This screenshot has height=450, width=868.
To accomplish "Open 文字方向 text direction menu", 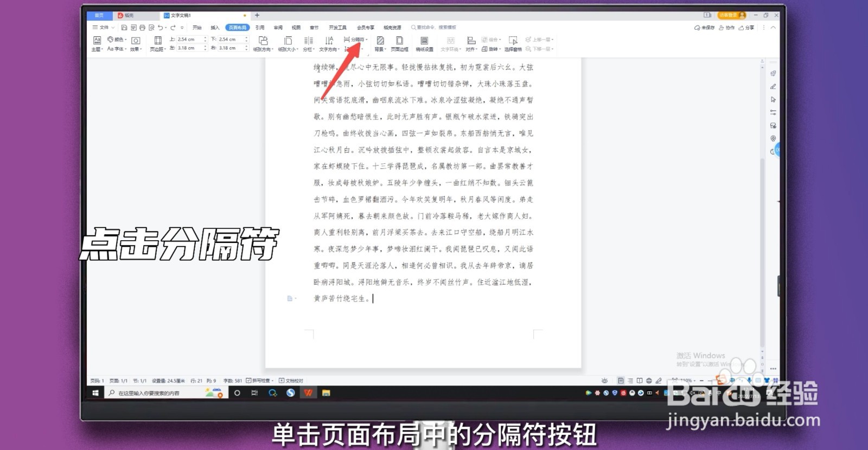I will [x=329, y=44].
